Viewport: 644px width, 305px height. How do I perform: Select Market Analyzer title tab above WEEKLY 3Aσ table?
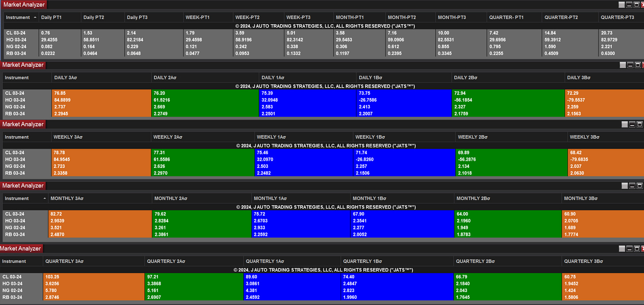pyautogui.click(x=23, y=125)
